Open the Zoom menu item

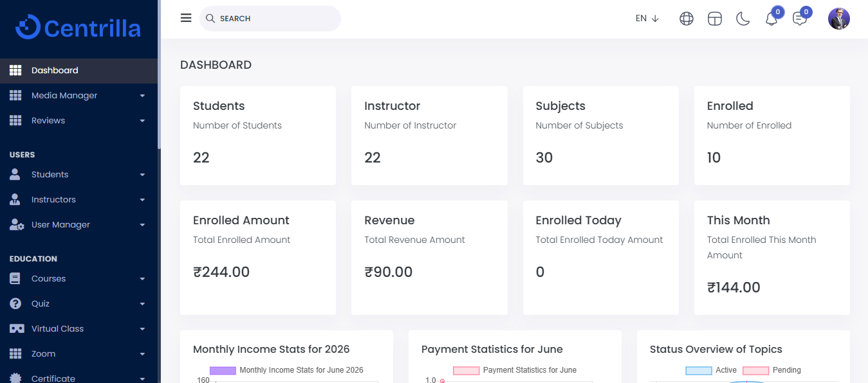click(x=78, y=354)
